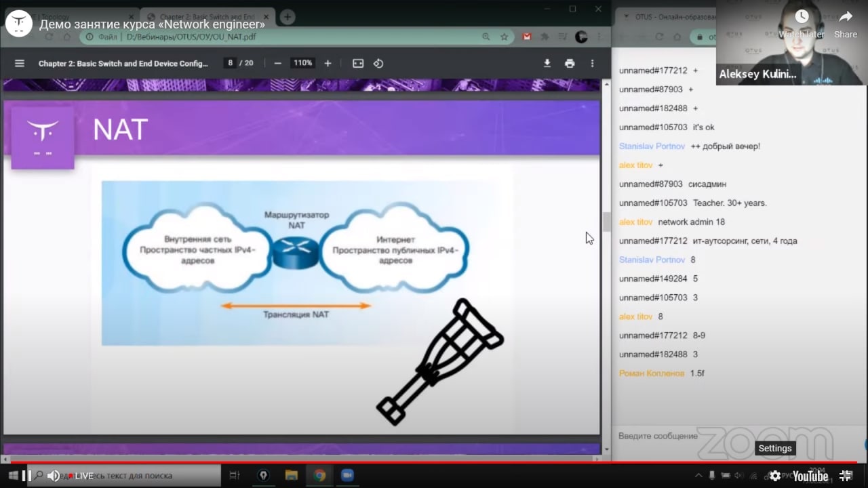Seek on the red progress bar
This screenshot has height=488, width=868.
tap(434, 462)
